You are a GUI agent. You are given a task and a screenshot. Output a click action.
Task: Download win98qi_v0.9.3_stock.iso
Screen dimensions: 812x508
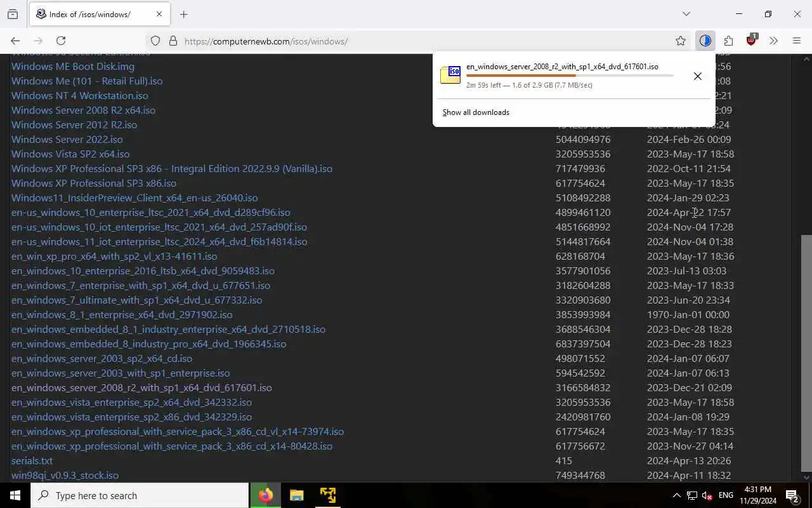(65, 475)
